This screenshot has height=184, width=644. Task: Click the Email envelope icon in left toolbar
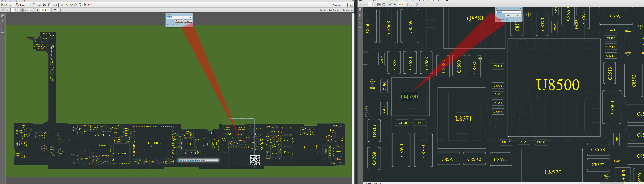coord(55,5)
